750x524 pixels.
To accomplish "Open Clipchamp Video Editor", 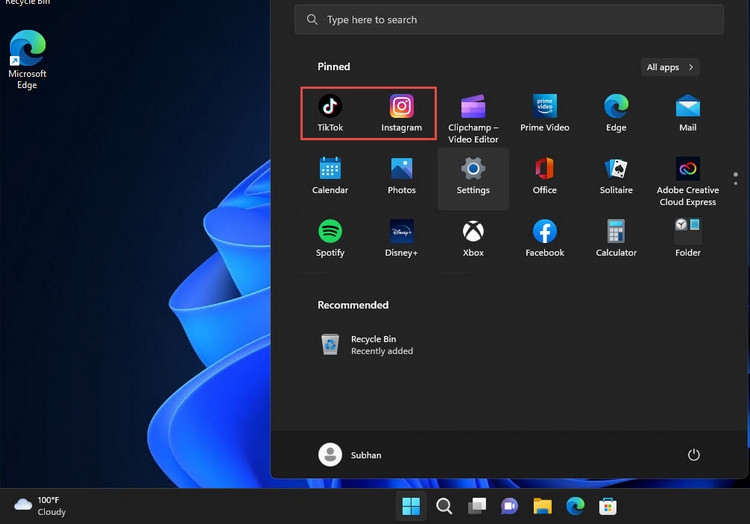I will coord(473,119).
